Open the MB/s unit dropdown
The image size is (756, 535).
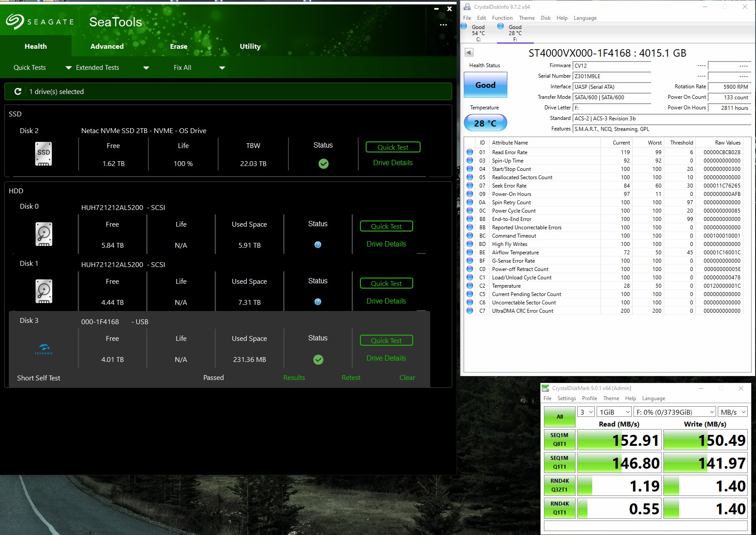733,412
